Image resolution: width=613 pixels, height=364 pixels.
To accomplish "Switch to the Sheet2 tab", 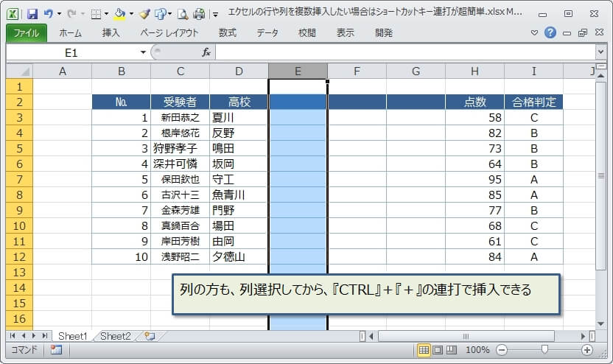I will coord(116,336).
